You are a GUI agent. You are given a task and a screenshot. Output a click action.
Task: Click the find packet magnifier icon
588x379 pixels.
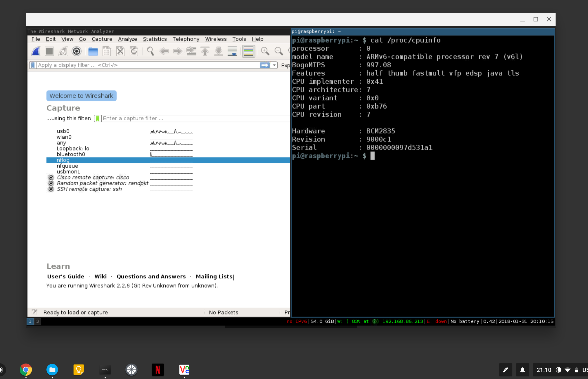pos(150,51)
